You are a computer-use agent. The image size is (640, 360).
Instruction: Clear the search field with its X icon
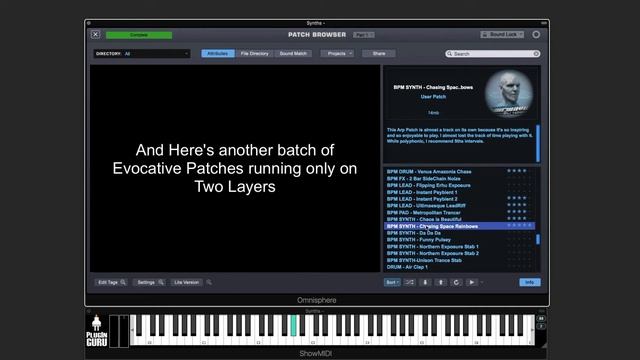(x=536, y=54)
